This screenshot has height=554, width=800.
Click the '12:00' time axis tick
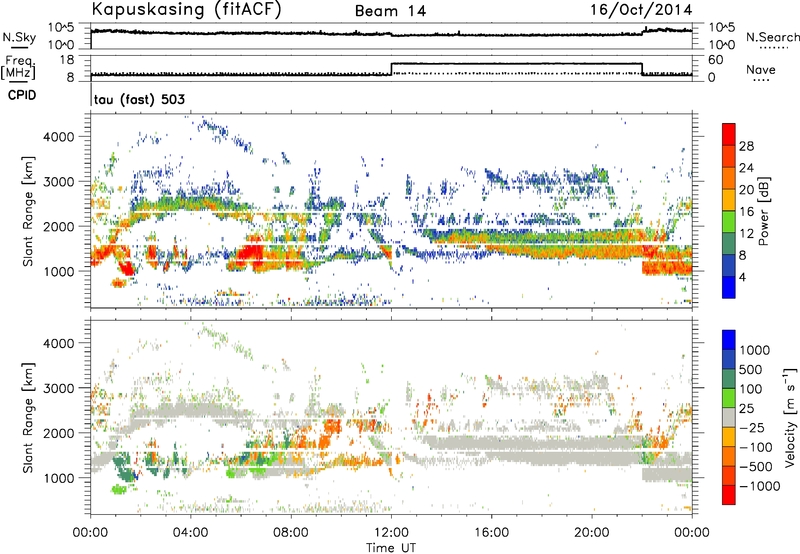pos(391,533)
